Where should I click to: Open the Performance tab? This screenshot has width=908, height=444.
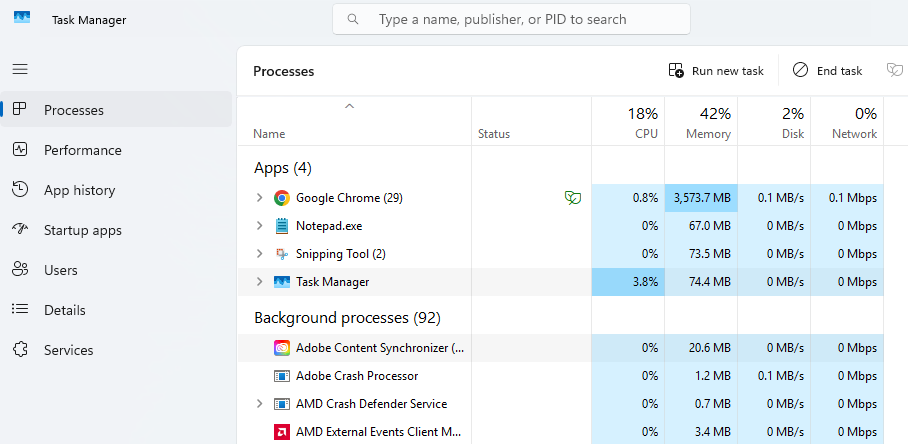coord(82,150)
